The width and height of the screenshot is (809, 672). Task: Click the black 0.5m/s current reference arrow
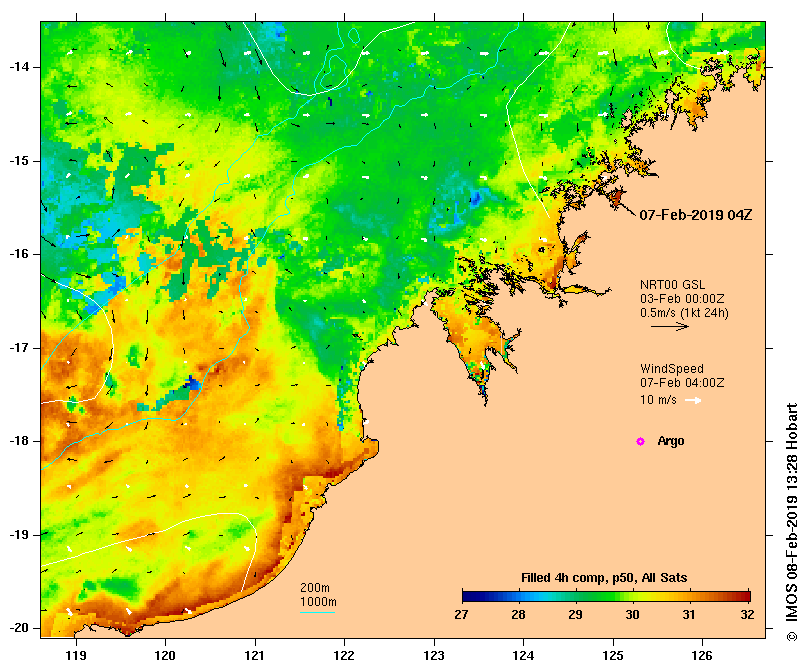pyautogui.click(x=670, y=326)
